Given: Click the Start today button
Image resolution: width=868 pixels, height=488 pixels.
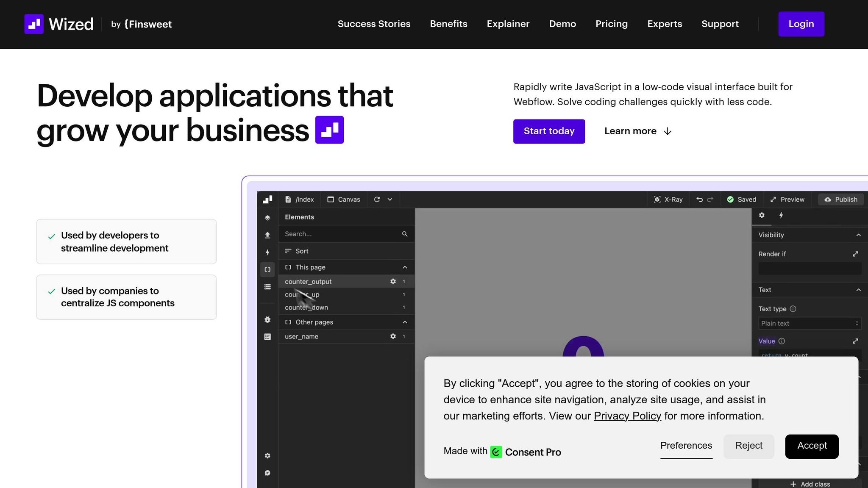Looking at the screenshot, I should (x=549, y=131).
